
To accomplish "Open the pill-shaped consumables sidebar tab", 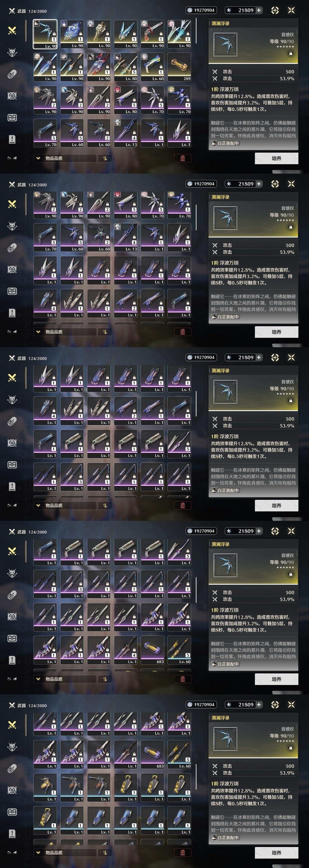I will coord(12,75).
